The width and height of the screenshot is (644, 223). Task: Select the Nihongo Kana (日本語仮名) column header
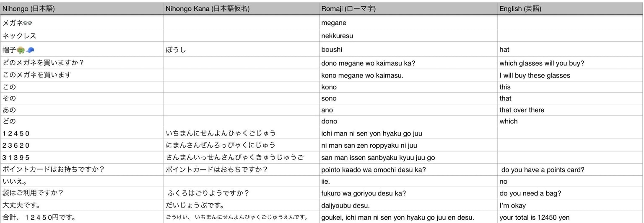point(241,8)
